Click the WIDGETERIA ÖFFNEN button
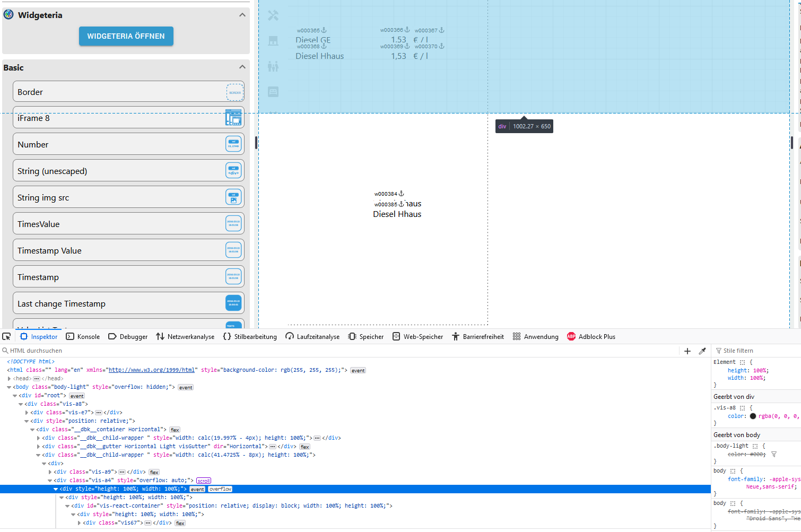 pos(126,36)
